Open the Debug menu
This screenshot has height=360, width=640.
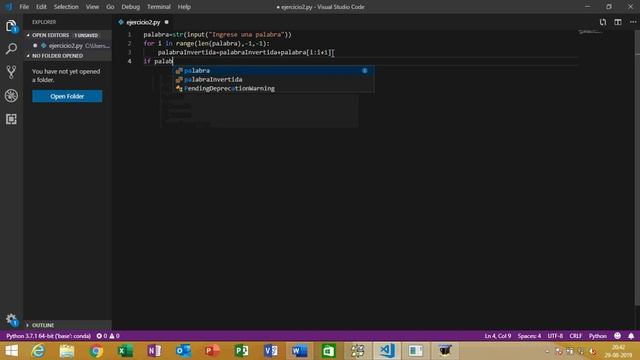click(x=131, y=7)
